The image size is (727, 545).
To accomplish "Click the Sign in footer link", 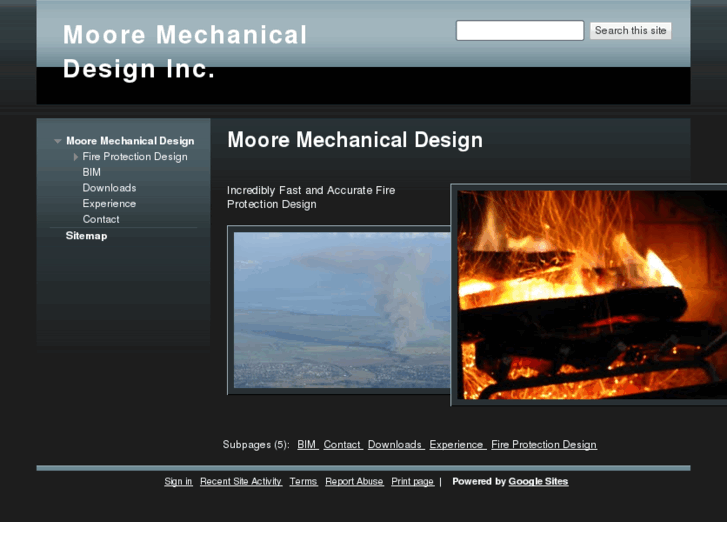I will [x=178, y=481].
